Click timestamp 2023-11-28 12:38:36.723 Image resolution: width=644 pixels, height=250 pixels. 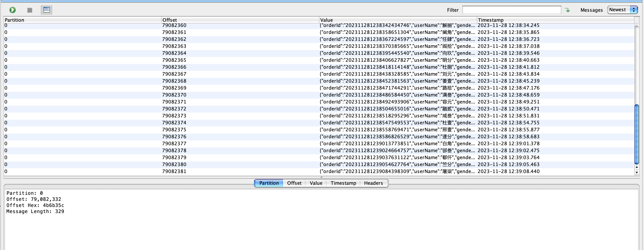508,39
